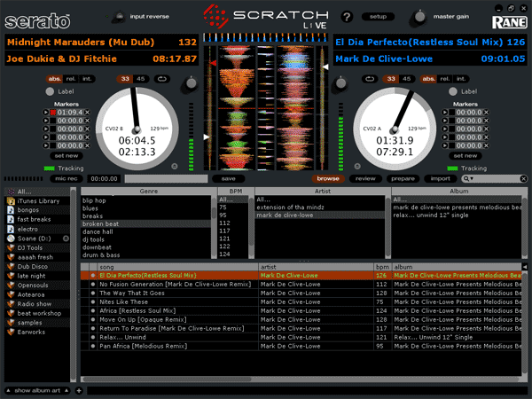
Task: Open left deck Label color picker
Action: pos(50,91)
